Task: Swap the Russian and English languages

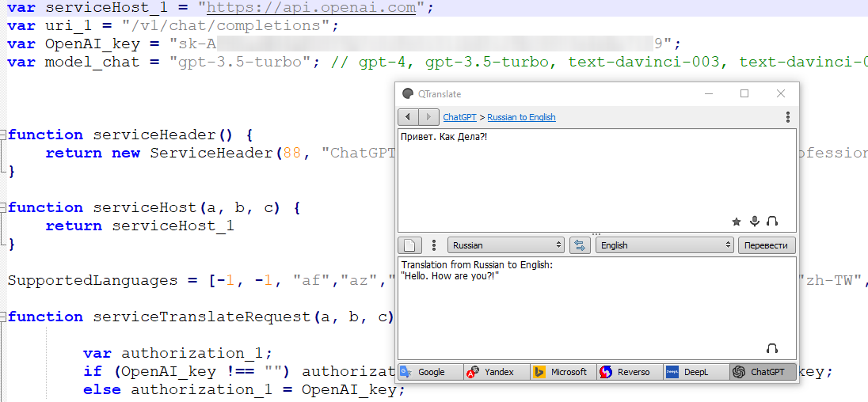Action: (x=580, y=245)
